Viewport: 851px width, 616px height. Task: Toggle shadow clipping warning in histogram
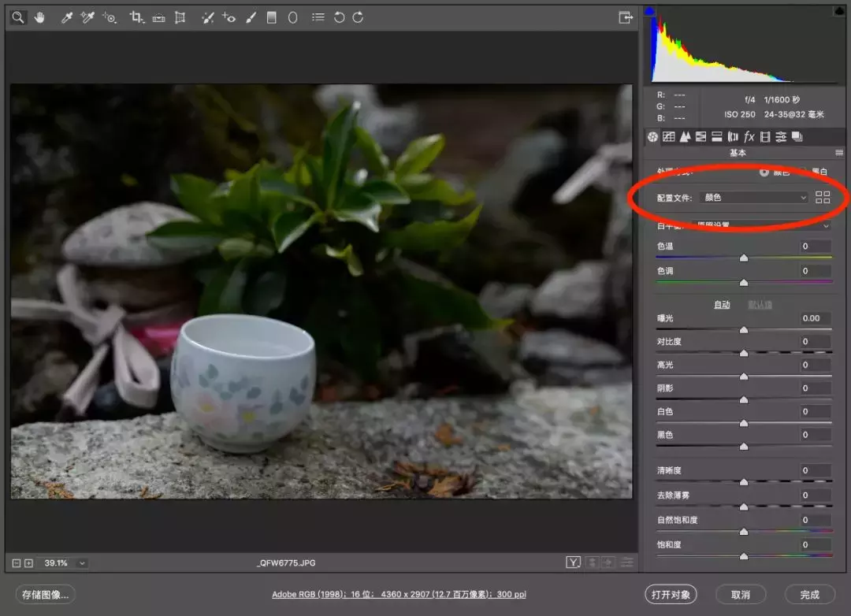click(649, 11)
